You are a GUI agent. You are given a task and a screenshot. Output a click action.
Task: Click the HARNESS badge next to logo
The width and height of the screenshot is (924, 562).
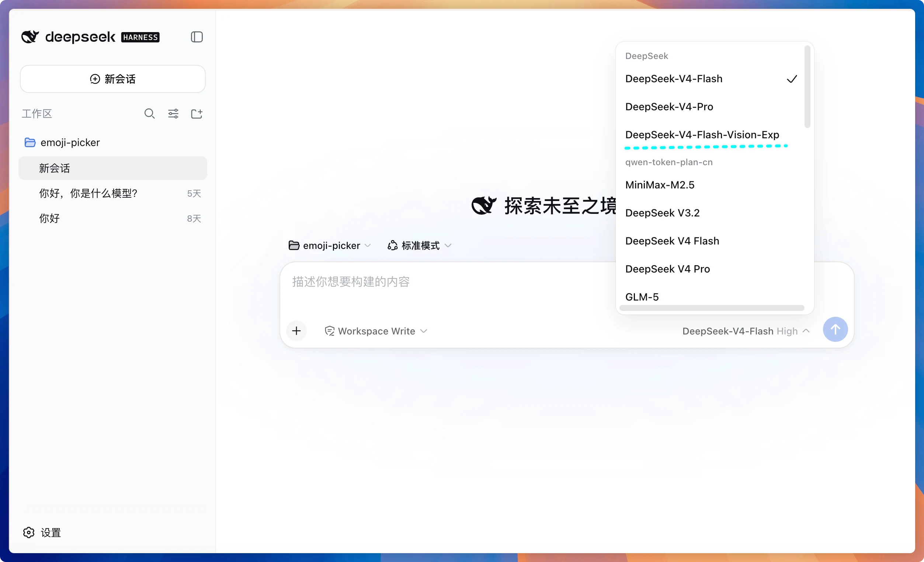[x=140, y=37]
